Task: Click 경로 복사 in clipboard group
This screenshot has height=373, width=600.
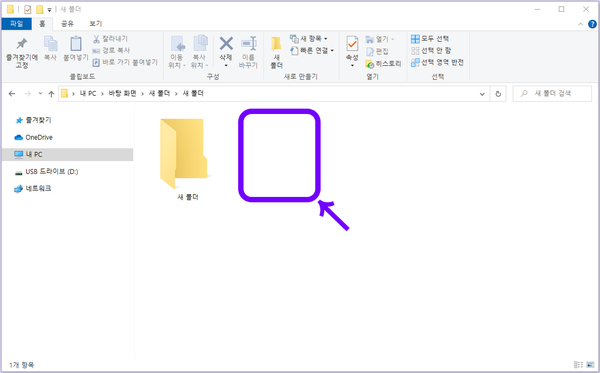Action: (x=111, y=50)
